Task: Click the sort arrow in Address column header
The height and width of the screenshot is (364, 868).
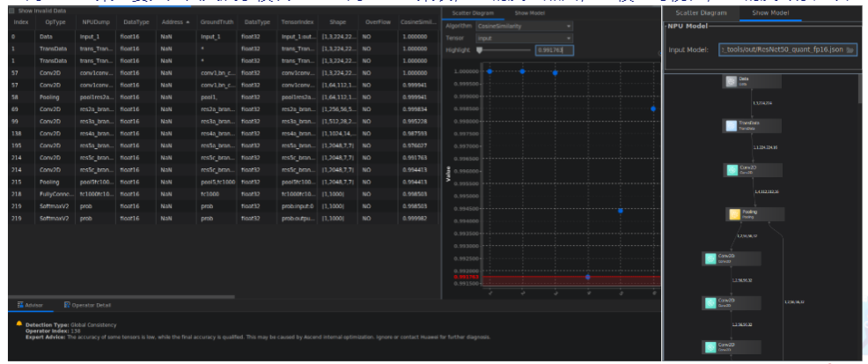Action: click(x=188, y=22)
